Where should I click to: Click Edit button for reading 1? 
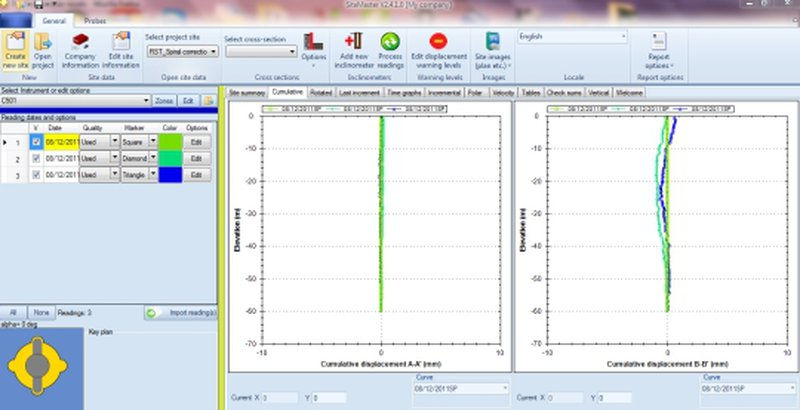pos(197,142)
